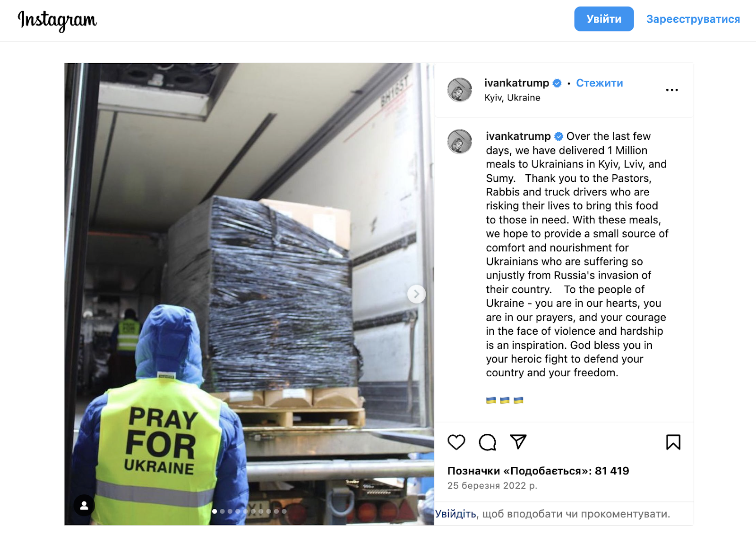Screen dimensions: 756x533
Task: Show tagged people icon on photo
Action: pos(84,506)
